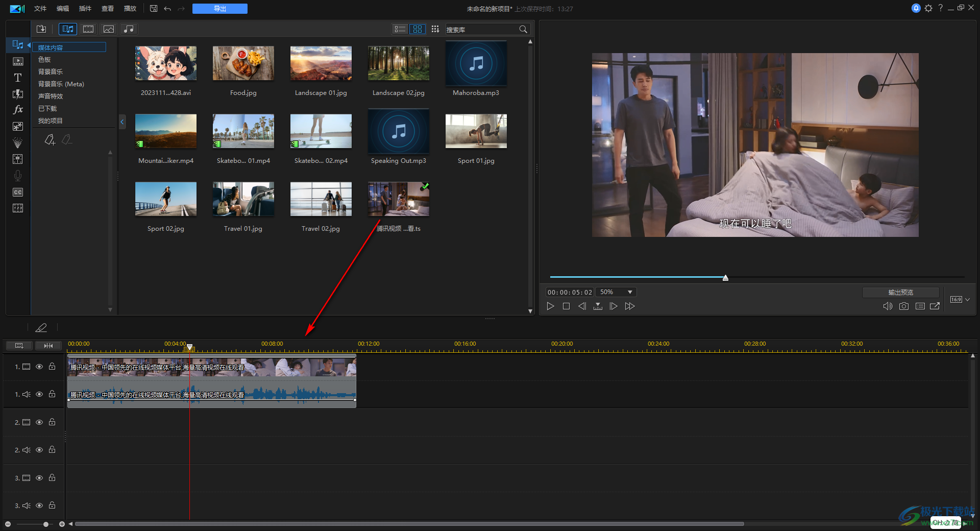Zoom in timeline with plus button
The height and width of the screenshot is (531, 980).
(62, 524)
